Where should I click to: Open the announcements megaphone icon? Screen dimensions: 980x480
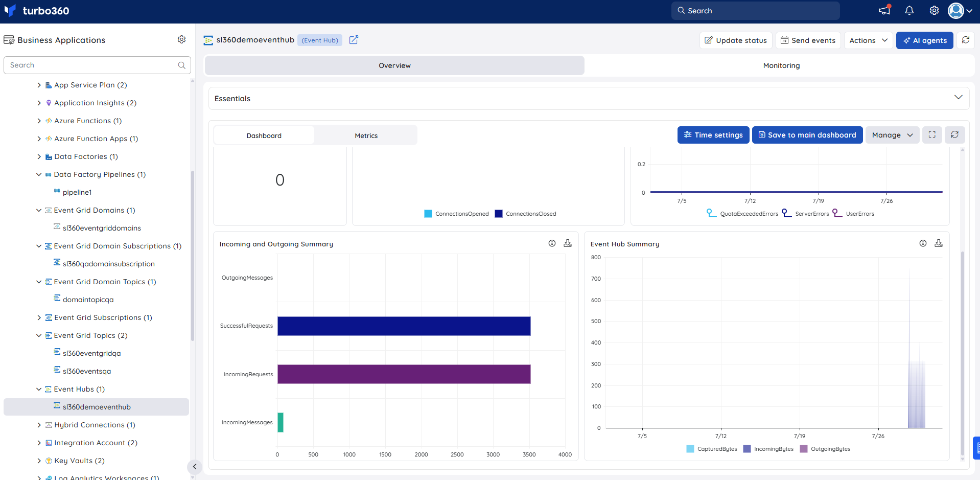pyautogui.click(x=884, y=10)
